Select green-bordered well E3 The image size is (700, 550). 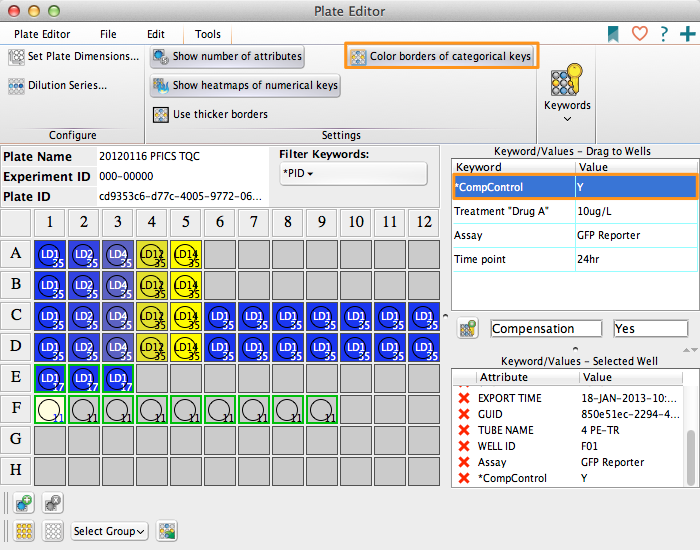118,379
